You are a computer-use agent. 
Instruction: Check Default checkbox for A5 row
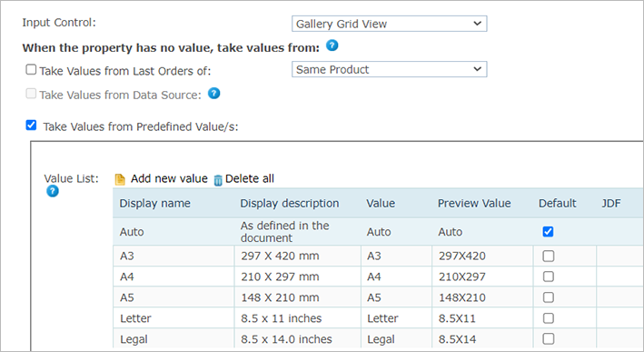coord(548,297)
